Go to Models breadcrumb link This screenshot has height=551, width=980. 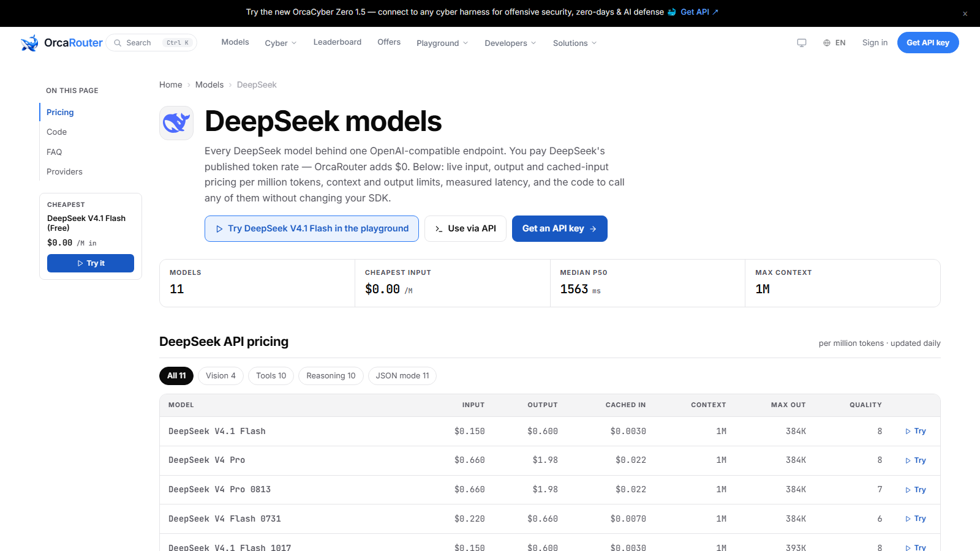pos(209,85)
